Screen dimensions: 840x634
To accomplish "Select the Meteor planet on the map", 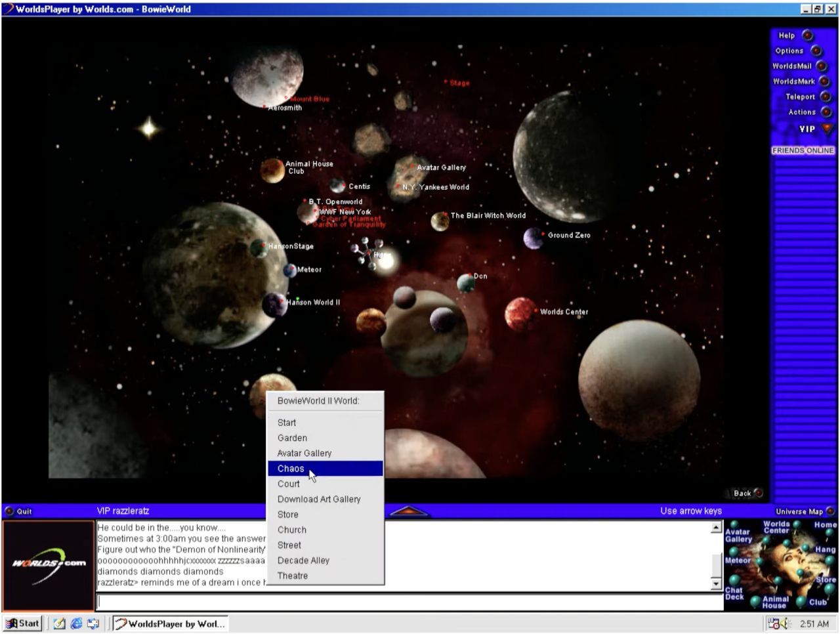I will 289,270.
